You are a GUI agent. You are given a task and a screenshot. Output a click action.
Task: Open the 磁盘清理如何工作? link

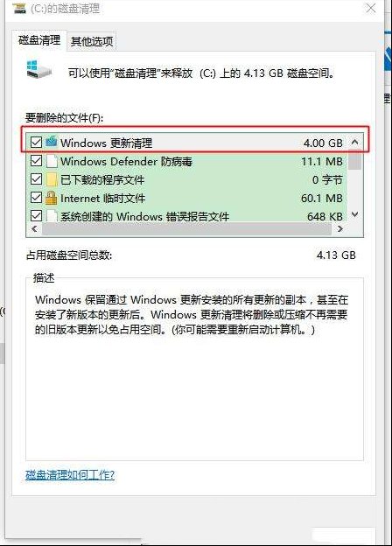point(70,474)
